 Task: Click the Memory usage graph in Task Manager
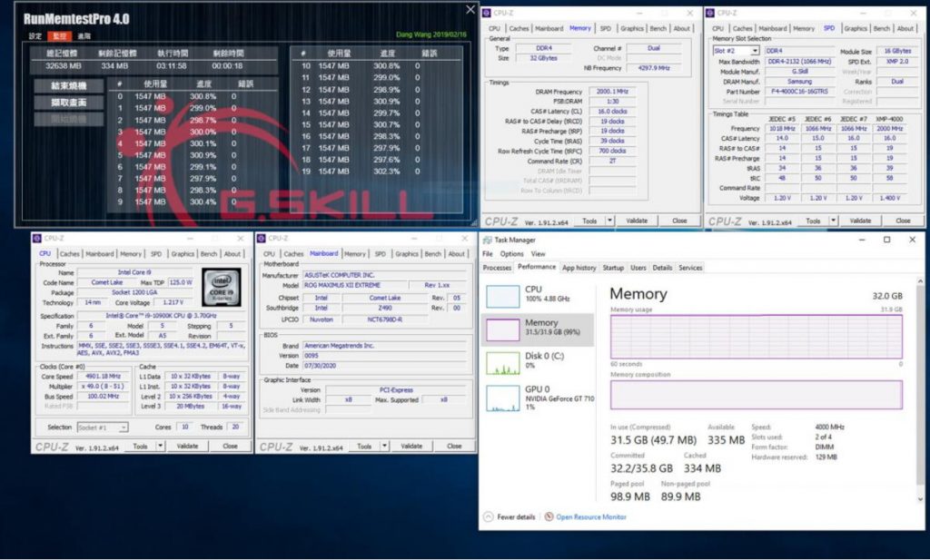point(757,336)
